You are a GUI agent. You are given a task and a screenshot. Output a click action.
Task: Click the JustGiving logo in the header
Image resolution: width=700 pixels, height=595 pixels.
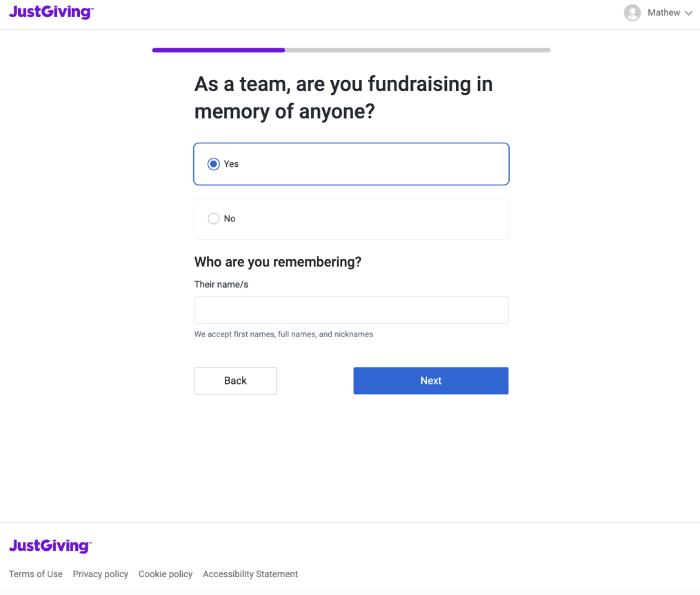point(50,12)
